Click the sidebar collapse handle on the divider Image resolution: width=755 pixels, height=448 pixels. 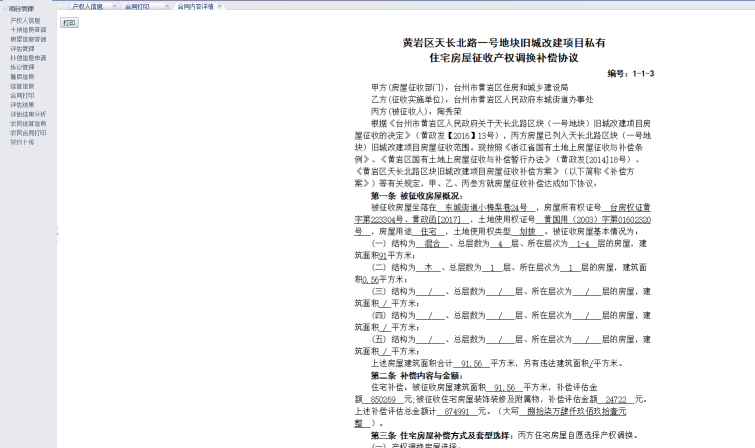point(58,234)
